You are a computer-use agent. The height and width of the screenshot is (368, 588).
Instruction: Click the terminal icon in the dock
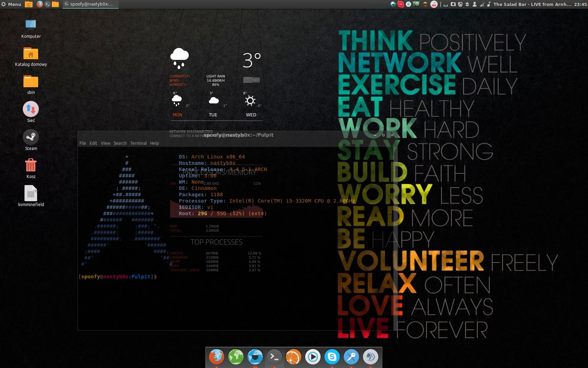coord(274,357)
